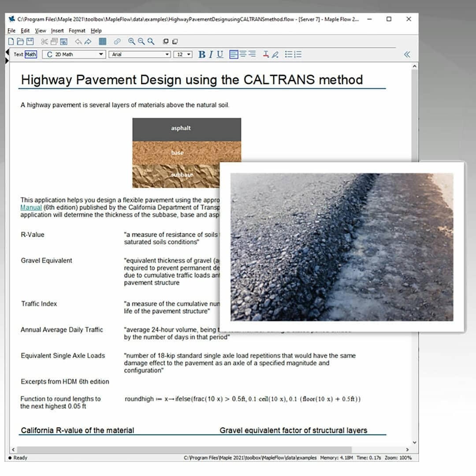Open the Arial font dropdown

click(x=140, y=54)
